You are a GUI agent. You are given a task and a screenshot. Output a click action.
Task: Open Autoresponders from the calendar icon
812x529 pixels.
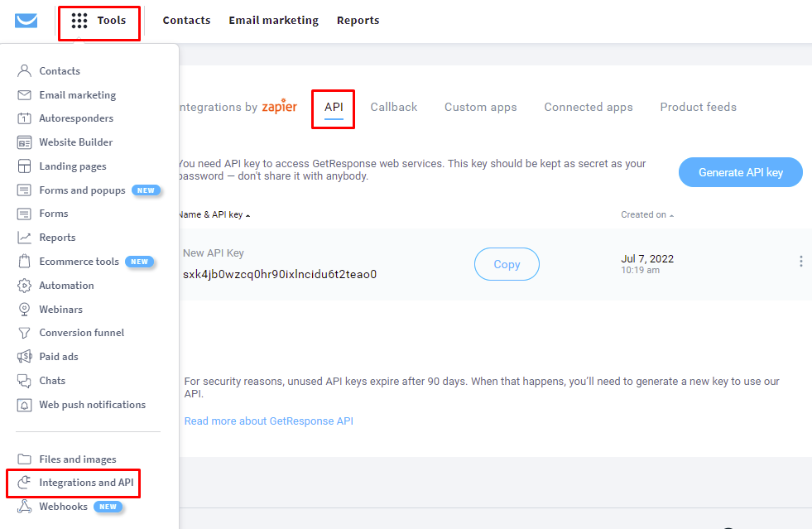(x=24, y=118)
